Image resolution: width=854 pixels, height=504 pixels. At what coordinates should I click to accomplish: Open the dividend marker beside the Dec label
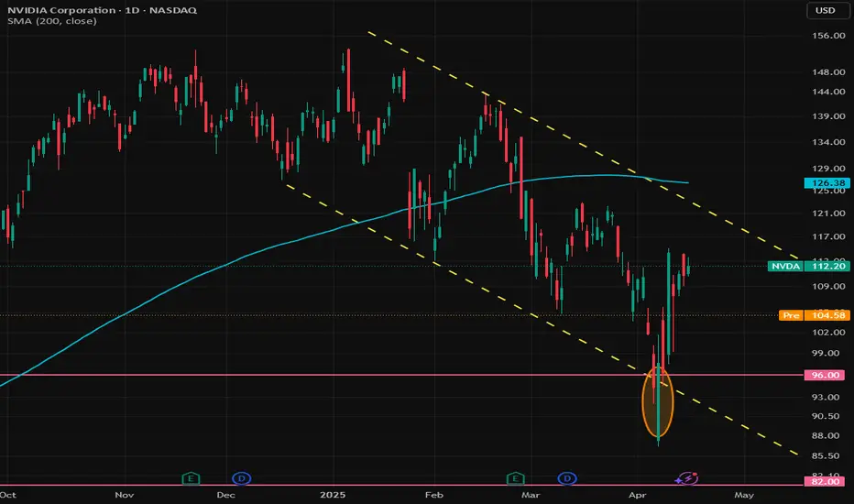click(x=241, y=478)
